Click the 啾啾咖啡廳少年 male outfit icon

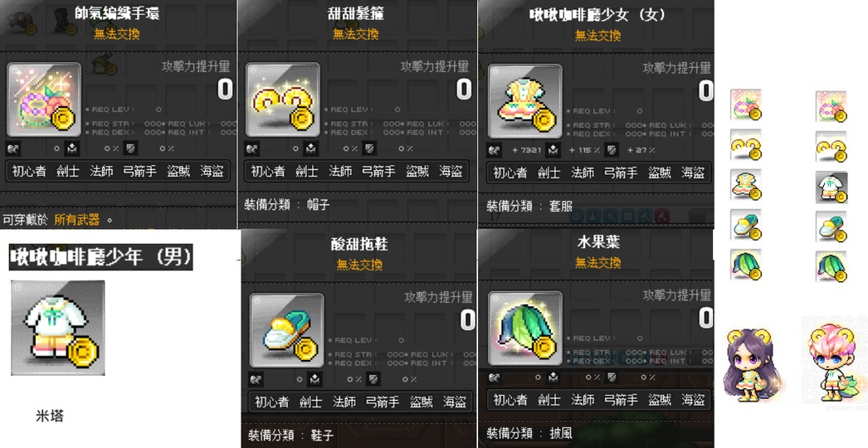(x=58, y=328)
